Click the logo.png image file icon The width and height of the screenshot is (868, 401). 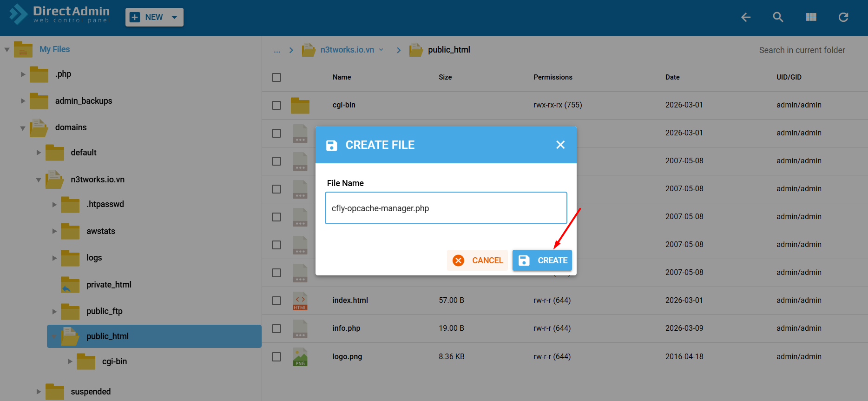pyautogui.click(x=300, y=357)
